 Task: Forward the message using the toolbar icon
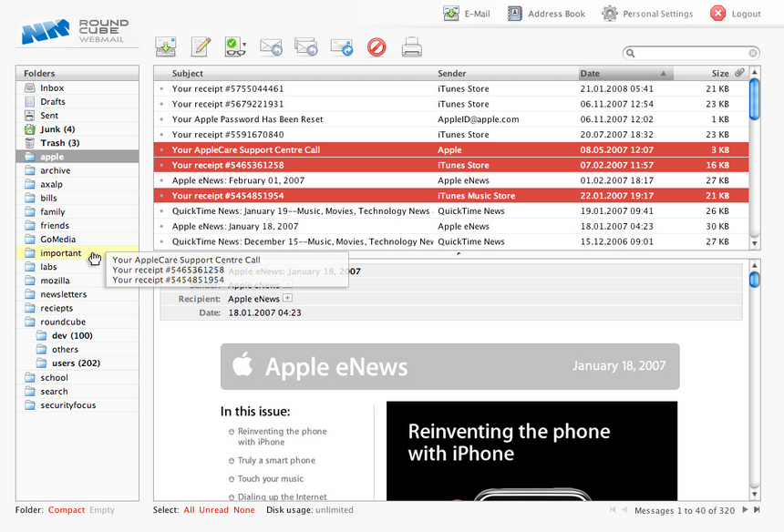pos(341,46)
